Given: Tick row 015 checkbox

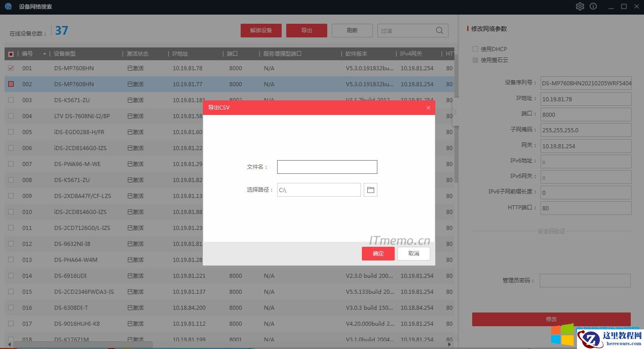Looking at the screenshot, I should [x=11, y=292].
